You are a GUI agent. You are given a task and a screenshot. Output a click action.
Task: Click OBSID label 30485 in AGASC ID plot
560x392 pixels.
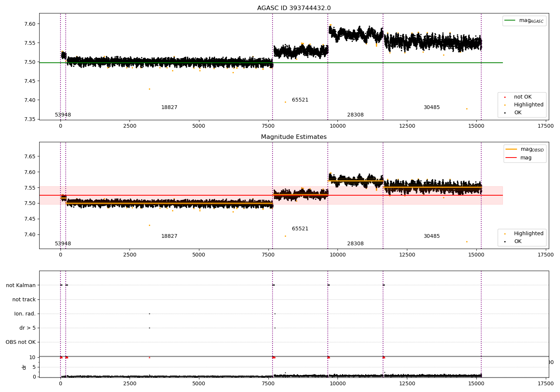[x=432, y=108]
